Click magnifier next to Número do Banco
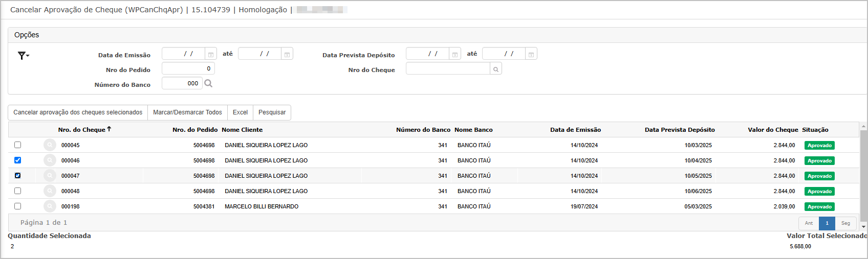The image size is (868, 259). [x=208, y=83]
